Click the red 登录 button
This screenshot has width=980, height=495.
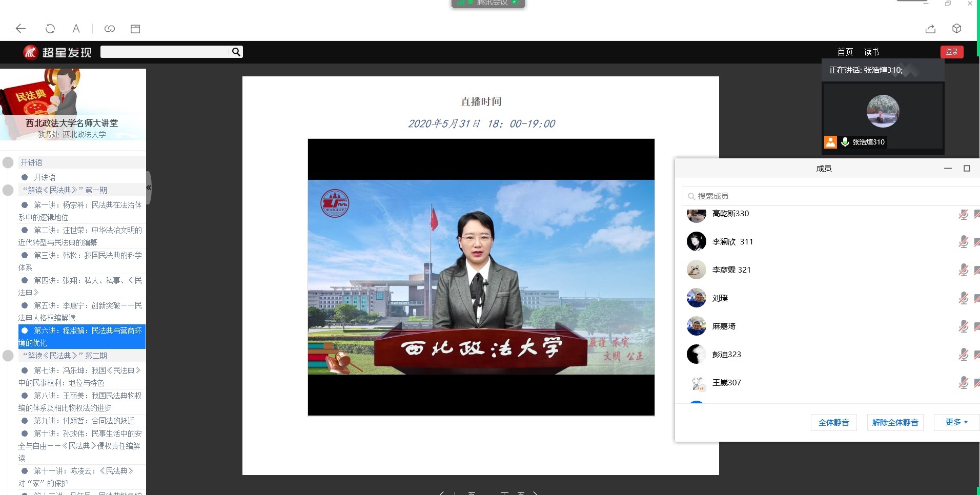click(952, 52)
